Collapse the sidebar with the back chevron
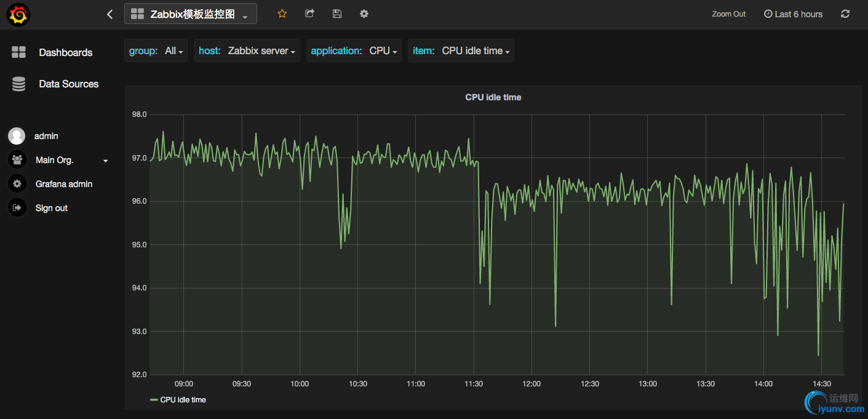The height and width of the screenshot is (419, 868). tap(110, 14)
